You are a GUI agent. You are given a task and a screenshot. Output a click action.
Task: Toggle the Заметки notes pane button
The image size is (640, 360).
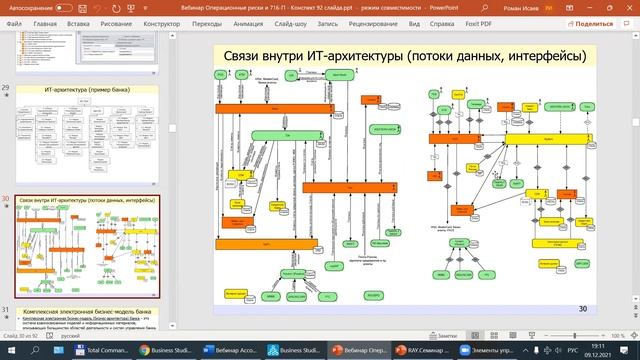[x=443, y=336]
